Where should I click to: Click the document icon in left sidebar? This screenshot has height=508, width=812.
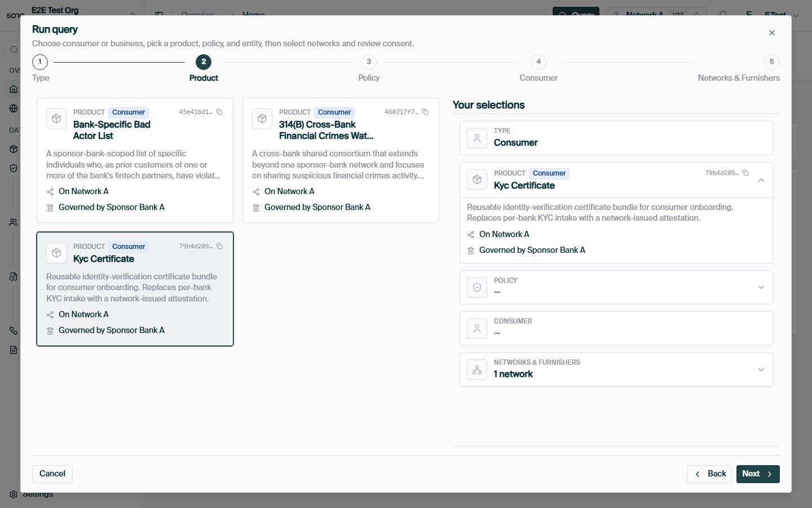click(x=14, y=350)
